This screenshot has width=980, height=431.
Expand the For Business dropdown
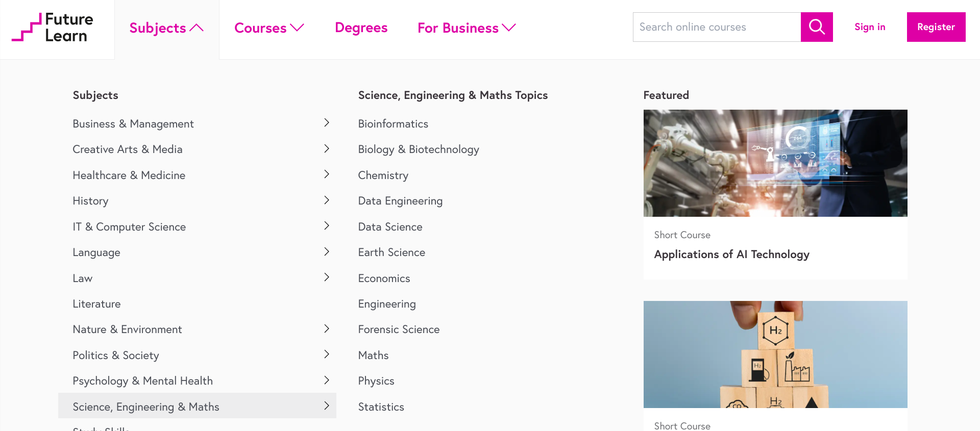pyautogui.click(x=467, y=28)
